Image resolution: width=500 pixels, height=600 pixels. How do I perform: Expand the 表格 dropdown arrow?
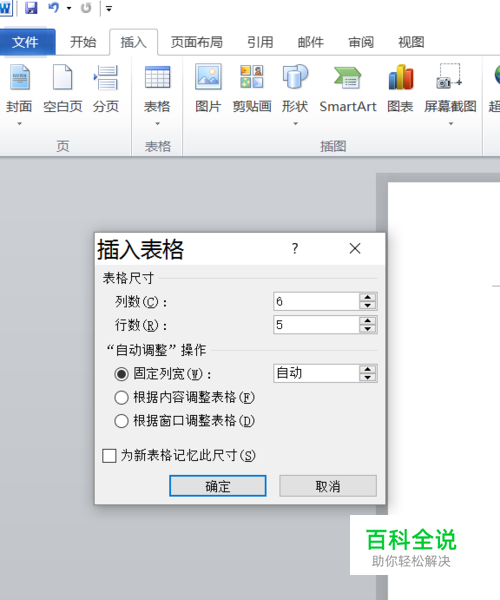pos(157,124)
